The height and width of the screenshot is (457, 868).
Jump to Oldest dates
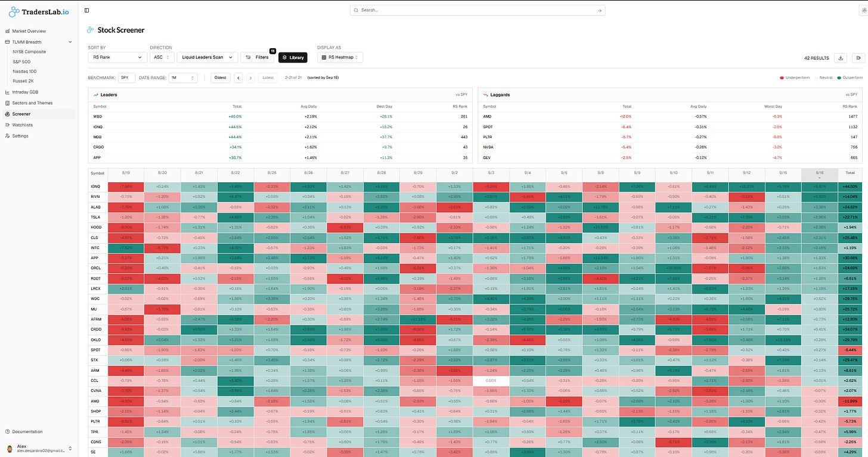coord(220,77)
